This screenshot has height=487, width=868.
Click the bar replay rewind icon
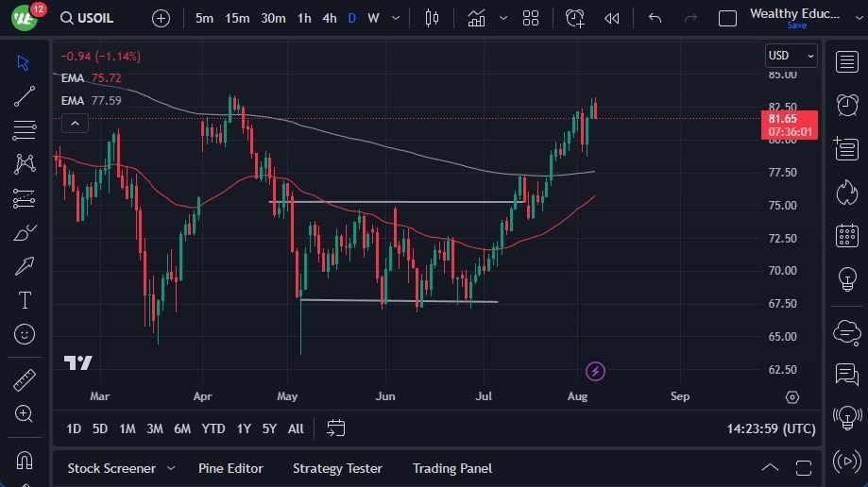[x=612, y=18]
